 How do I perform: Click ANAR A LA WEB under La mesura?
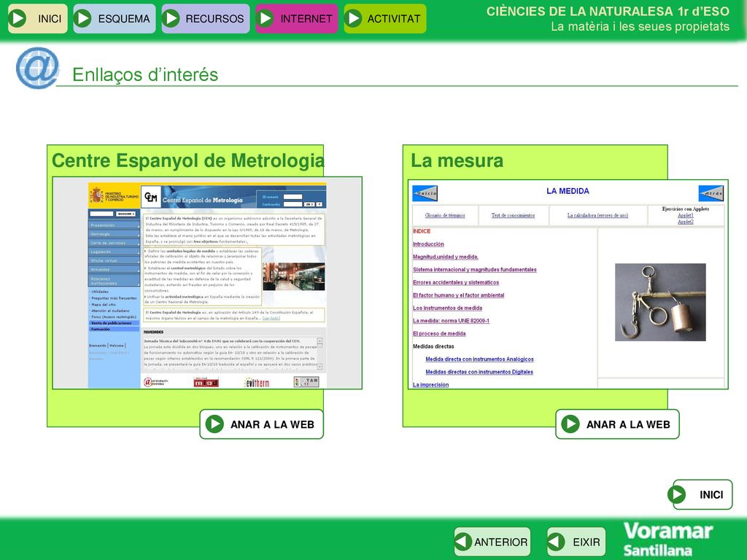617,424
